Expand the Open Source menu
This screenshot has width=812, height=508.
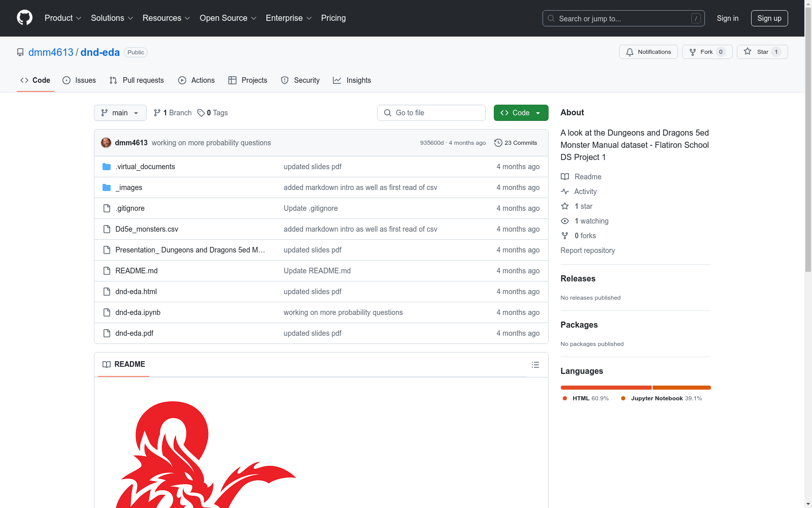point(228,18)
